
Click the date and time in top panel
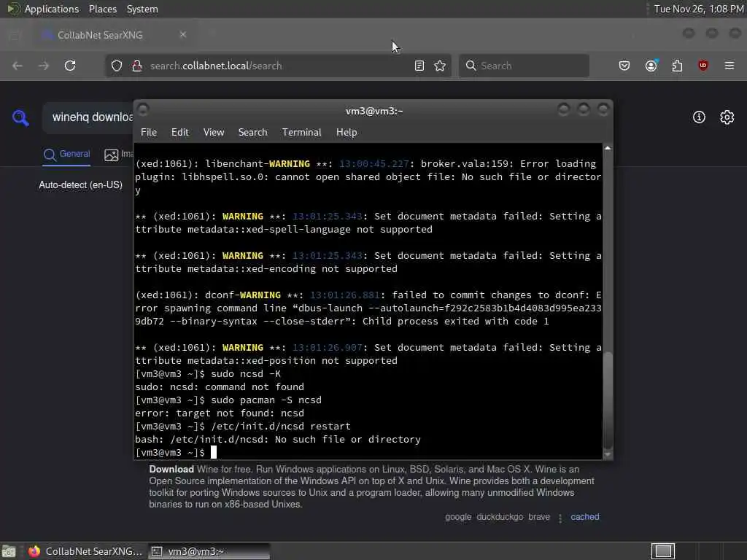point(698,9)
